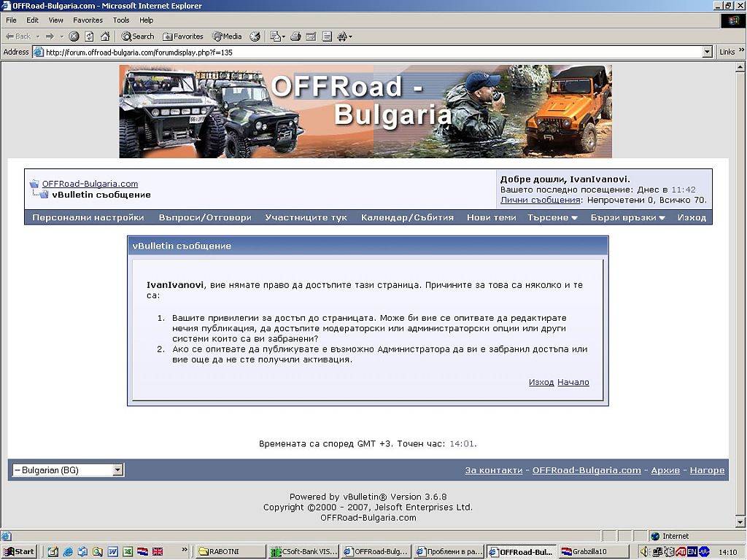This screenshot has height=560, width=747.
Task: Click the British flag quick launch icon
Action: [158, 551]
